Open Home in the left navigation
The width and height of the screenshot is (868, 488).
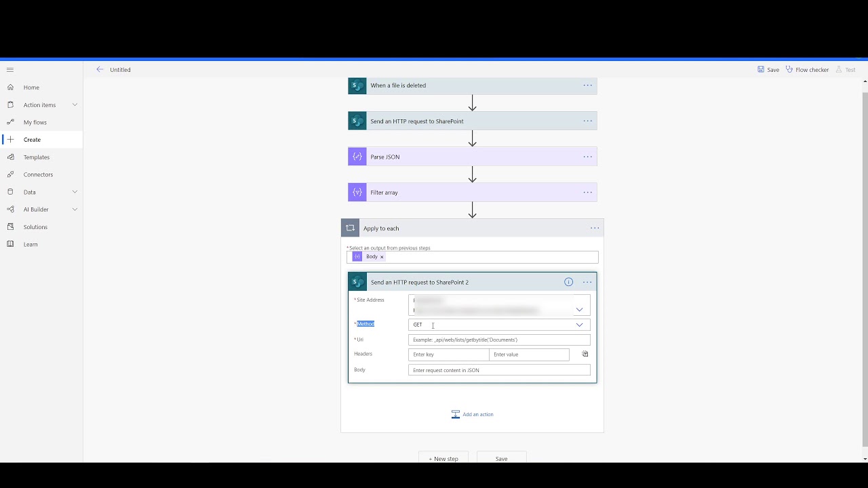pyautogui.click(x=31, y=87)
